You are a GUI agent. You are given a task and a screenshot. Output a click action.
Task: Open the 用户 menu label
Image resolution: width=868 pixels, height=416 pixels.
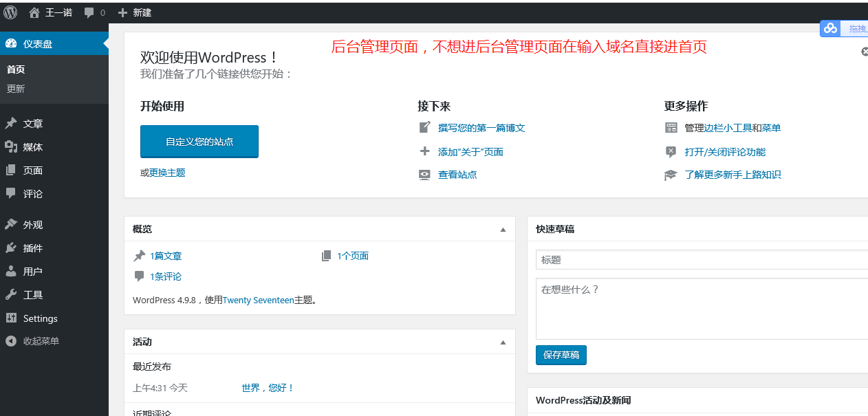33,272
